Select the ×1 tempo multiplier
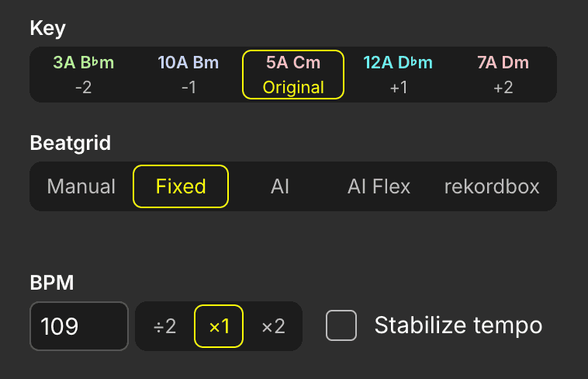Screen dimensions: 588x379 point(219,326)
